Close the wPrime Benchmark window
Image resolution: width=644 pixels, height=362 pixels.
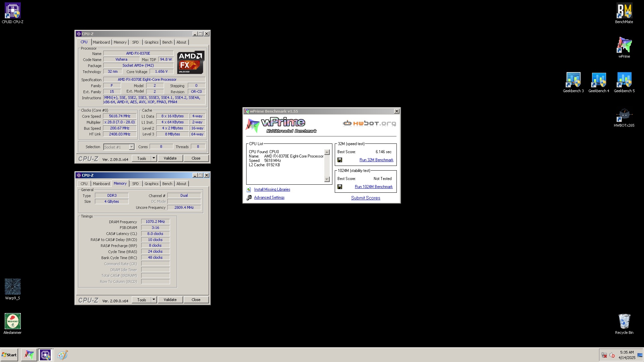pyautogui.click(x=397, y=111)
